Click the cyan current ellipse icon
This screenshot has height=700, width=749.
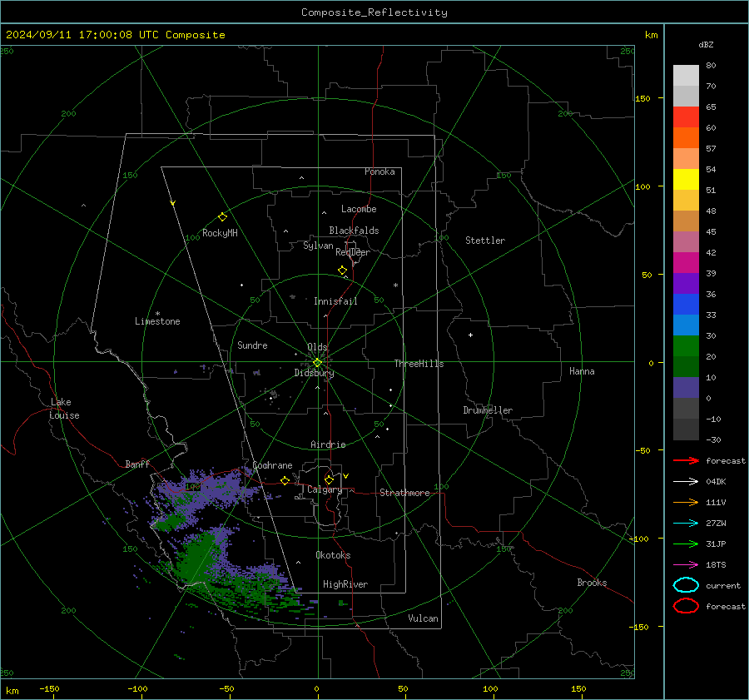coord(686,585)
